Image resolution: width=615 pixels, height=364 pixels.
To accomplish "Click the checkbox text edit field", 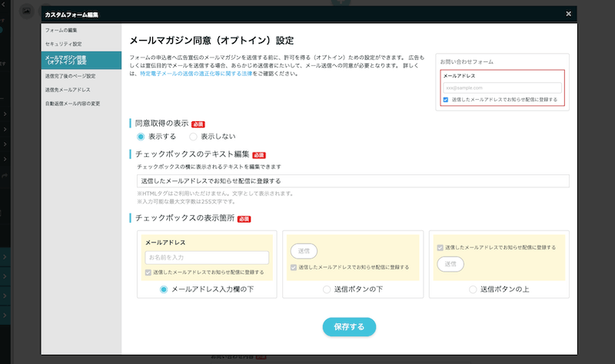I will coord(352,181).
